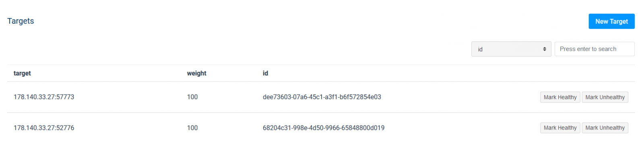Image resolution: width=644 pixels, height=157 pixels.
Task: Select the target address 178.140.33.27:57773
Action: [44, 97]
